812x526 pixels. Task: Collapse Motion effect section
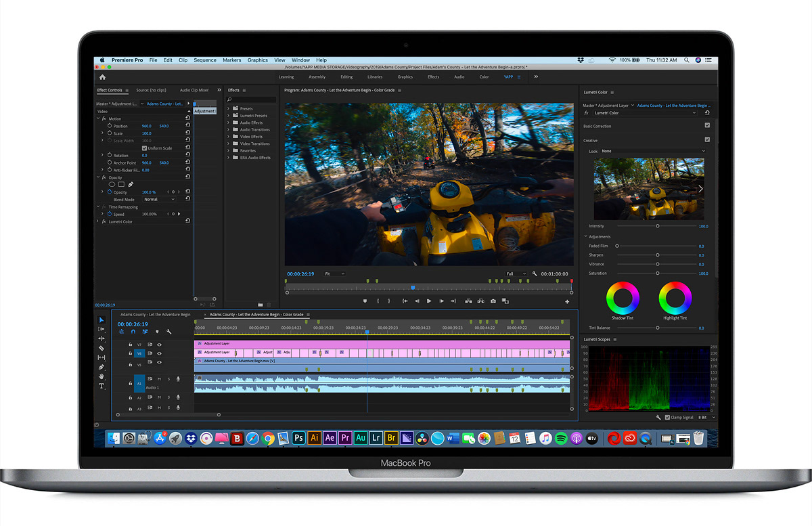98,118
